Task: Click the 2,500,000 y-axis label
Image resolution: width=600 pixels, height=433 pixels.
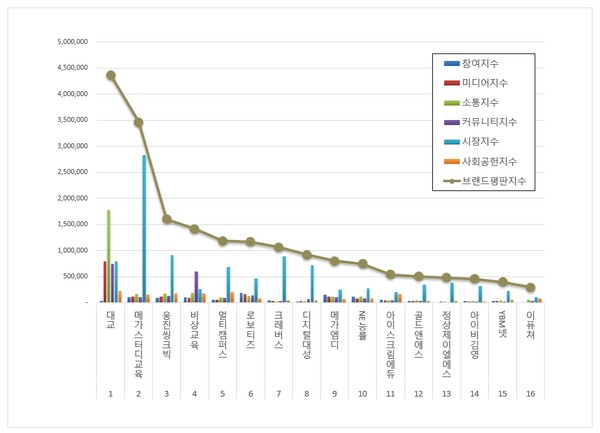Action: click(74, 173)
